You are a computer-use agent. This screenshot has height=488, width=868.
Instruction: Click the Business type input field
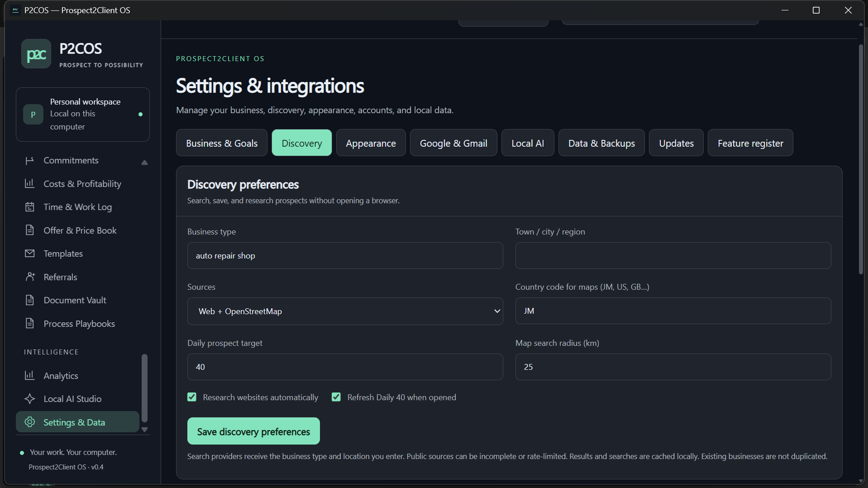[x=345, y=256]
